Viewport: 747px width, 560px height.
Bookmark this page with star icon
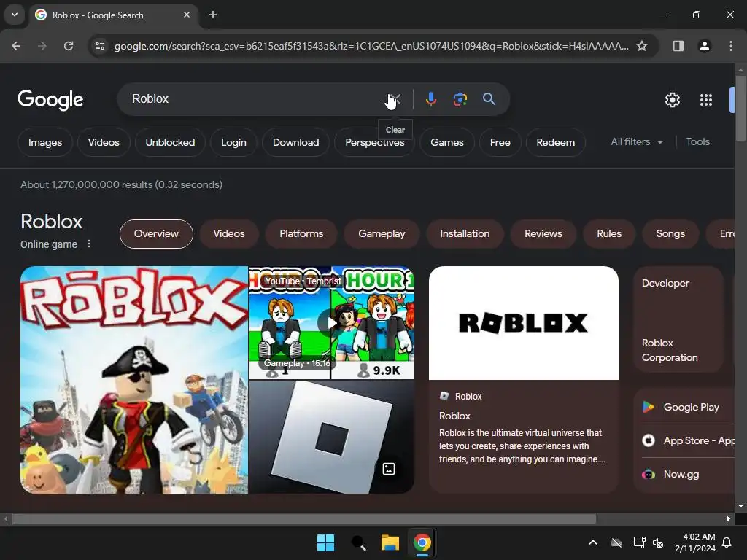coord(642,46)
